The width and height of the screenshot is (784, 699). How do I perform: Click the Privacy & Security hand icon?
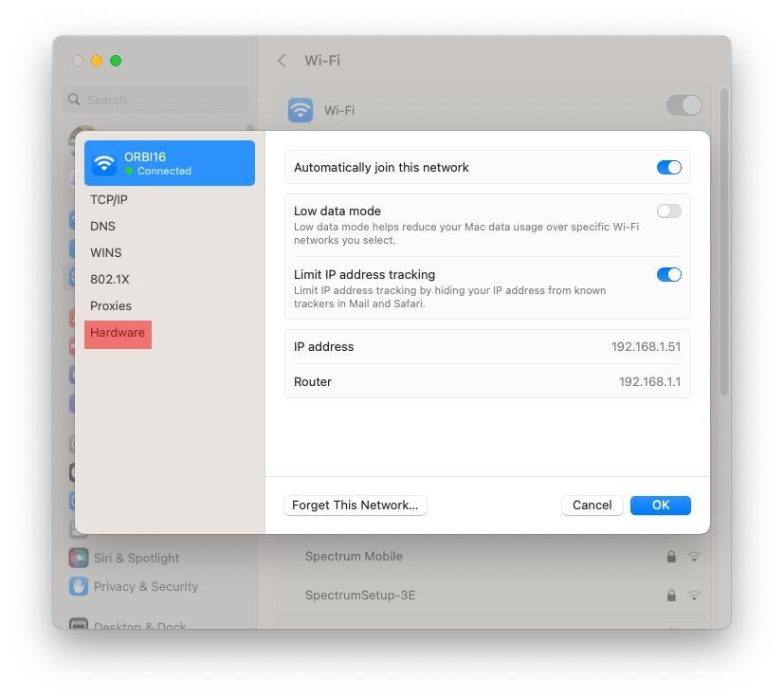(79, 586)
